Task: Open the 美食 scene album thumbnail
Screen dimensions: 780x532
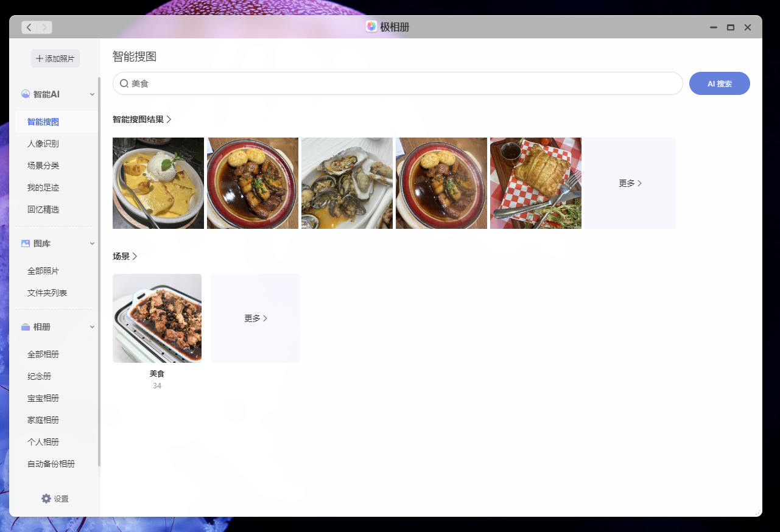Action: coord(156,318)
